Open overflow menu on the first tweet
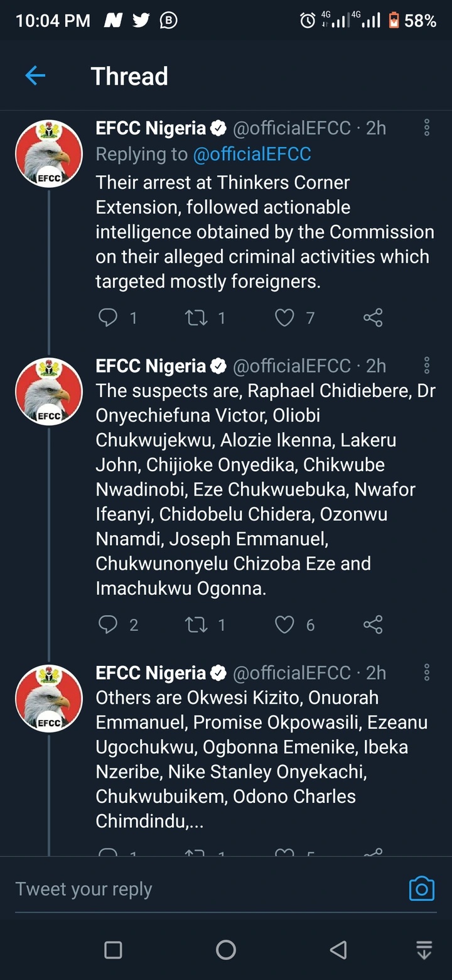452x980 pixels. click(x=427, y=128)
